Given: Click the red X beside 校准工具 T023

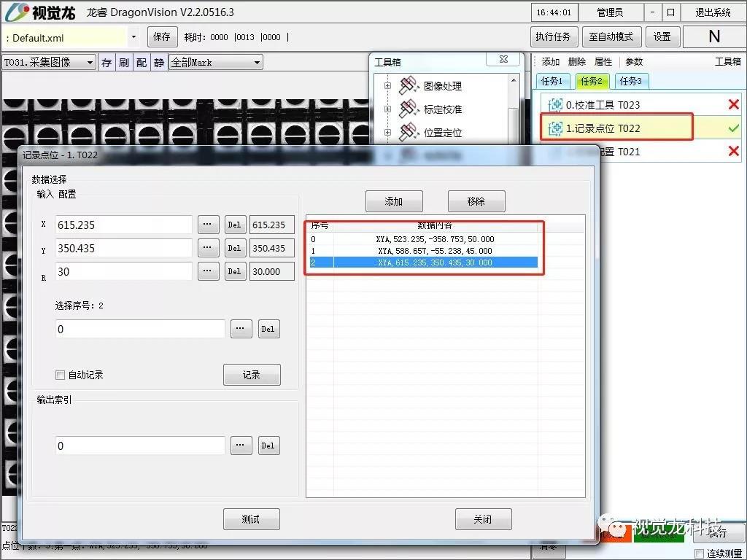Looking at the screenshot, I should pos(733,104).
